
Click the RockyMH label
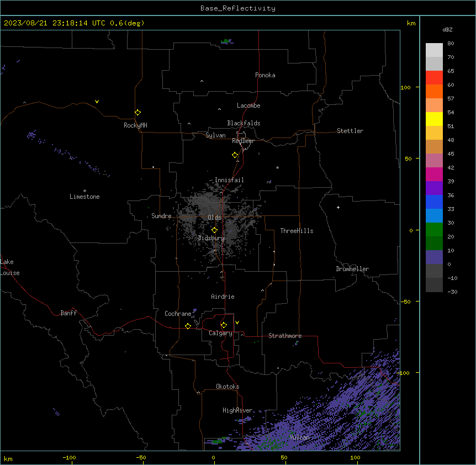pos(135,125)
